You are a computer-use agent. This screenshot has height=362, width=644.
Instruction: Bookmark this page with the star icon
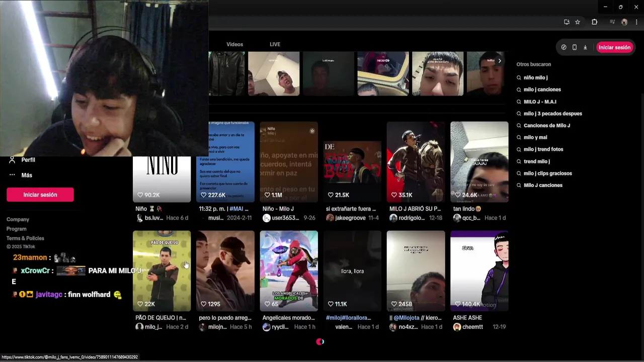click(578, 22)
